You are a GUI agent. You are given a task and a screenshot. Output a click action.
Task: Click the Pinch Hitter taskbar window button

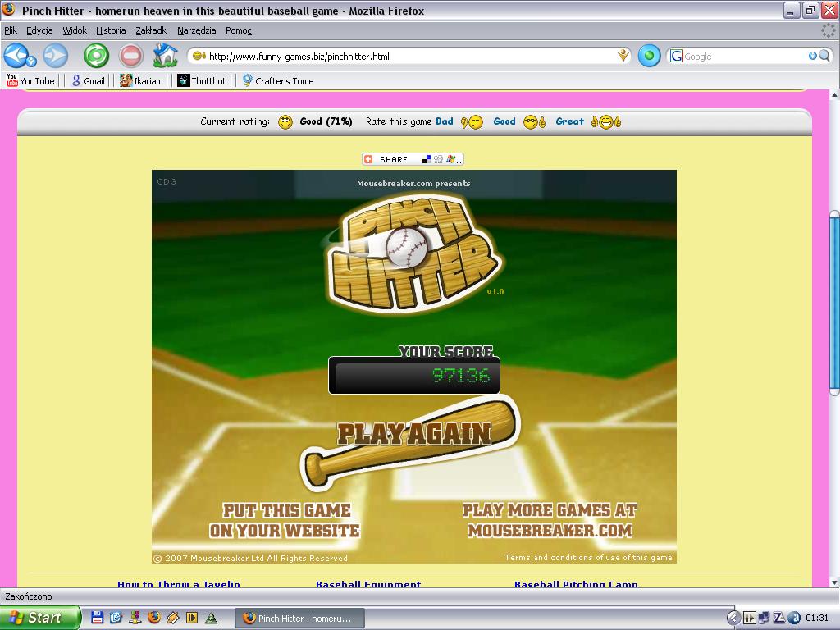point(300,619)
